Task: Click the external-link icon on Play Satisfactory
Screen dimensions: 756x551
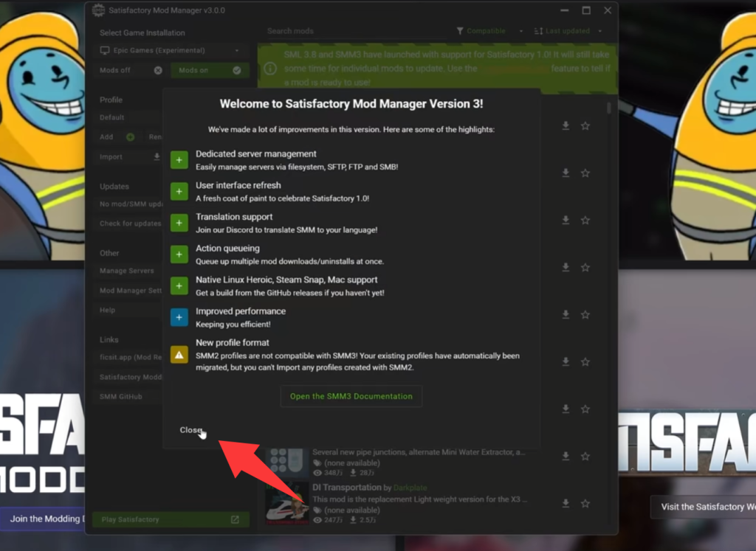Action: 235,520
